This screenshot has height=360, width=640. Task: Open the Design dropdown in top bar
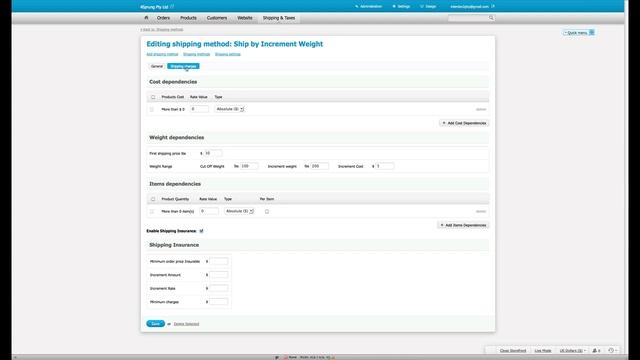coord(428,7)
